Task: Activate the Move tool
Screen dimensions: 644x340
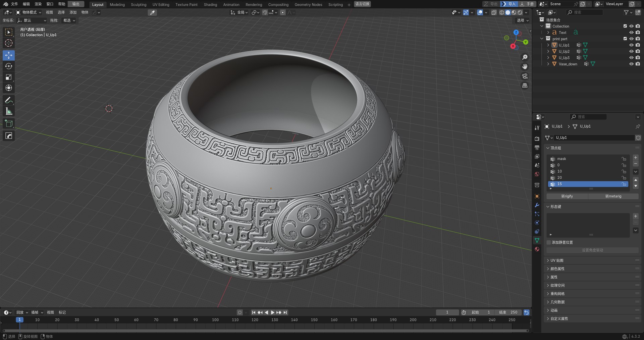Action: [x=9, y=55]
